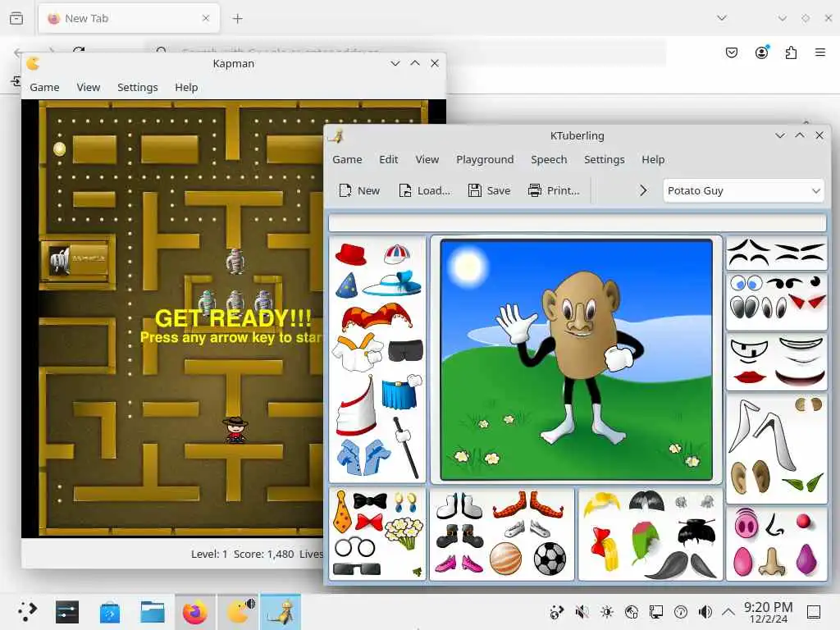Expand the KTuberling toolbar overflow chevron
The height and width of the screenshot is (630, 840).
click(x=643, y=190)
